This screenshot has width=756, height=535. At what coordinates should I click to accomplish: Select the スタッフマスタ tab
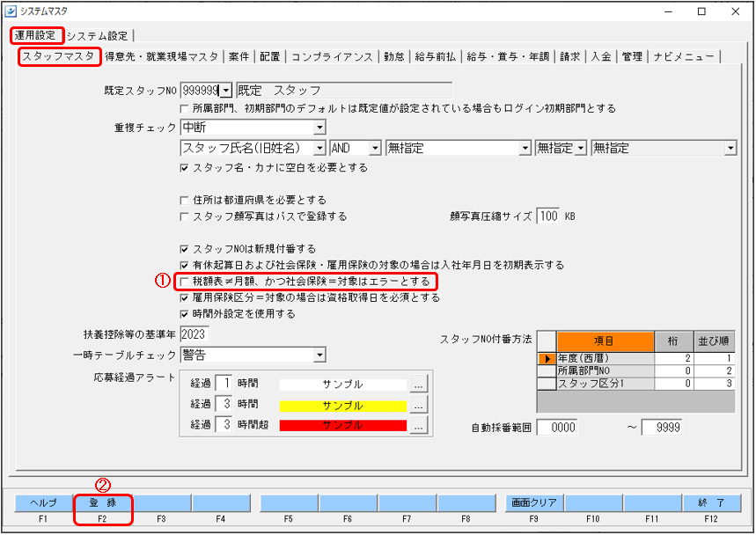click(x=59, y=56)
